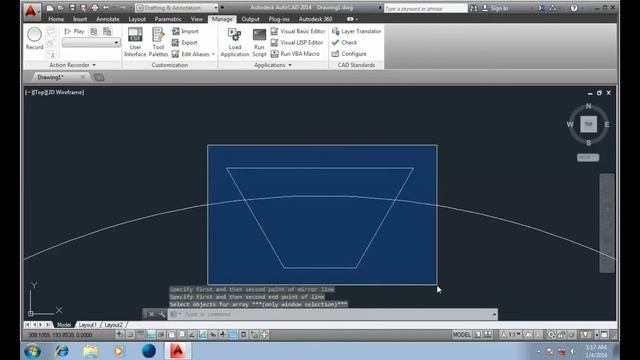Open the Visual Basic Editor
Screen dimensions: 640x360
(298, 31)
